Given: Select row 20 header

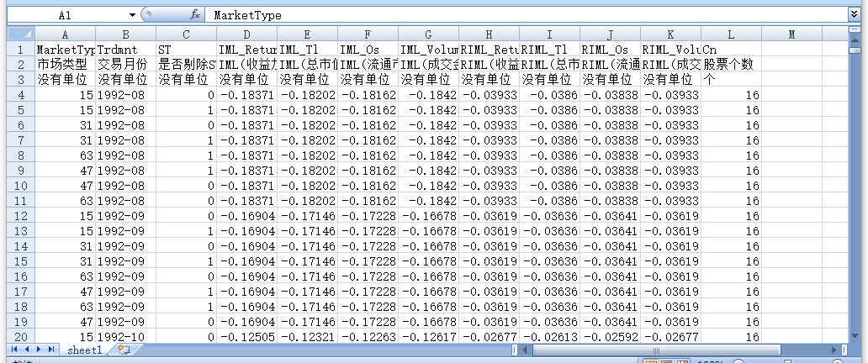Looking at the screenshot, I should 21,336.
